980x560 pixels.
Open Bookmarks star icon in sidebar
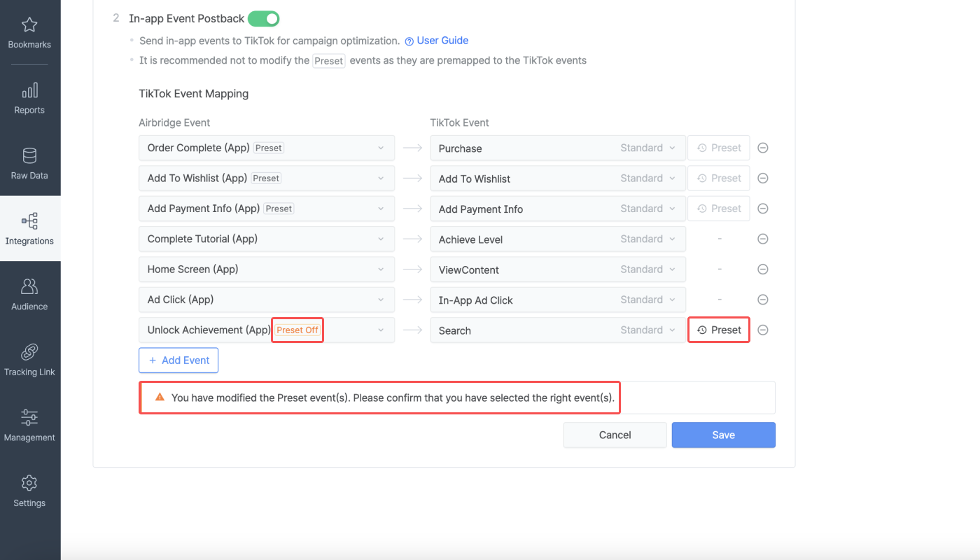pyautogui.click(x=29, y=26)
